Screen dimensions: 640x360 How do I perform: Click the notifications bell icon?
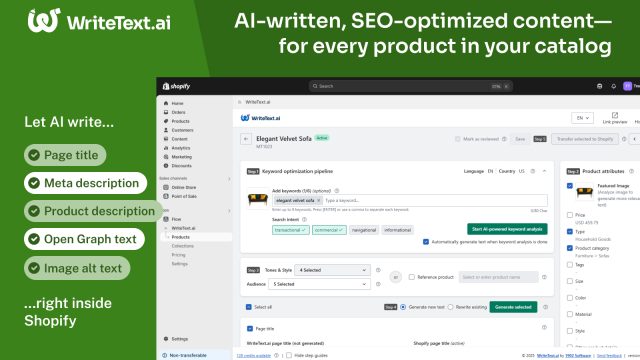pyautogui.click(x=613, y=86)
